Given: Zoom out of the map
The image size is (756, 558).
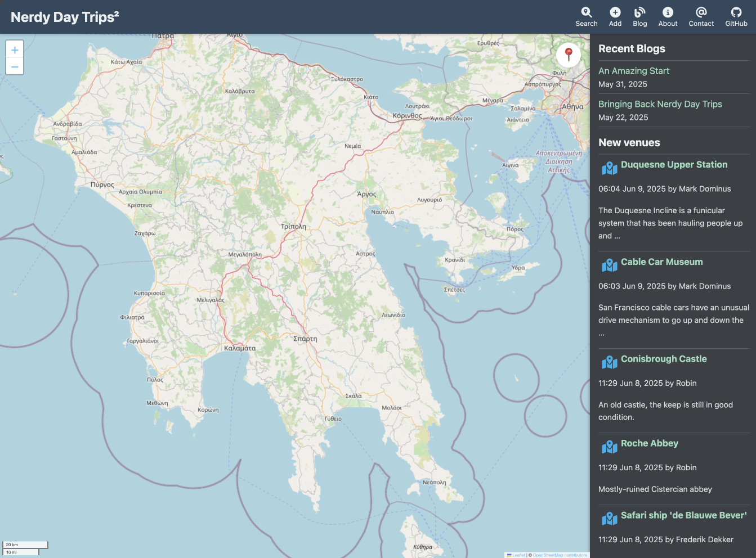Looking at the screenshot, I should coord(15,66).
